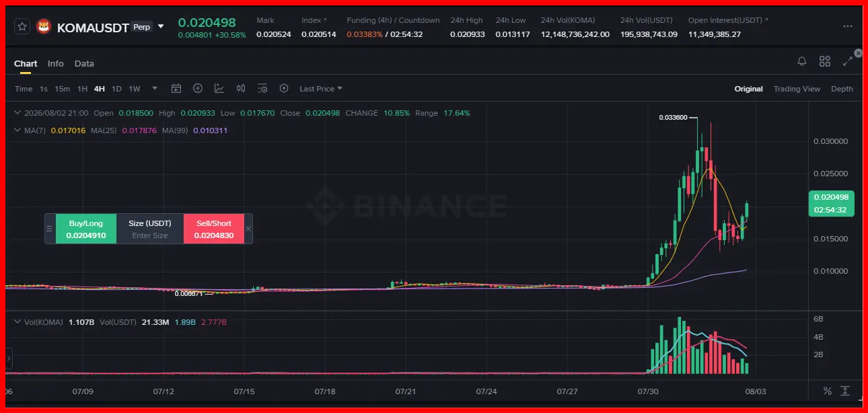The image size is (868, 413).
Task: Open the go-to-date calendar icon
Action: 176,88
